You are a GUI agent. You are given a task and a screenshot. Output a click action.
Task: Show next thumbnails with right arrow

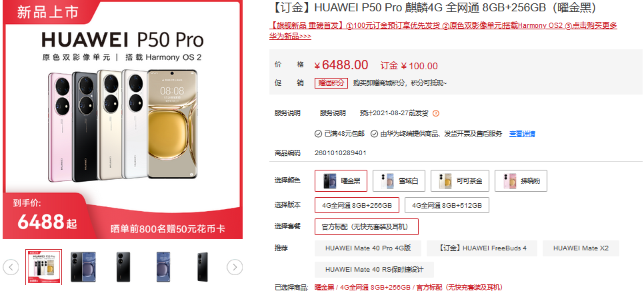coord(235,267)
